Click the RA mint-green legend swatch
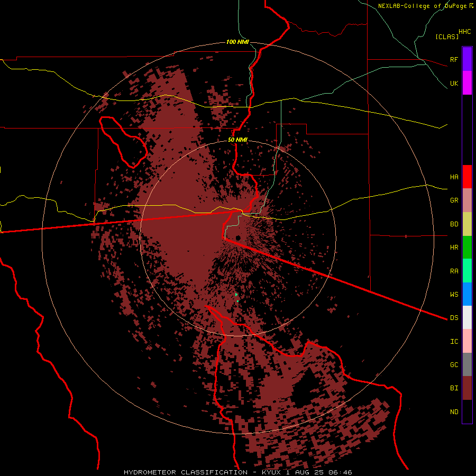The image size is (476, 476). [x=467, y=271]
